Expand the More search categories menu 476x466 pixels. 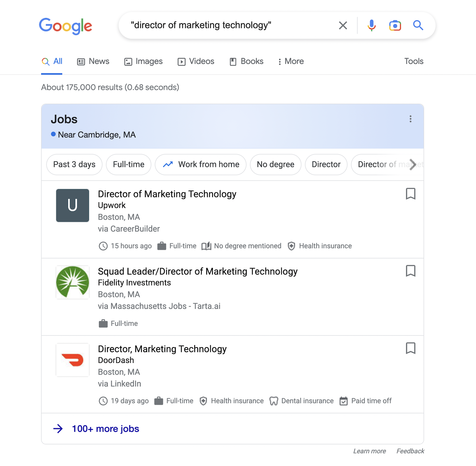tap(291, 62)
